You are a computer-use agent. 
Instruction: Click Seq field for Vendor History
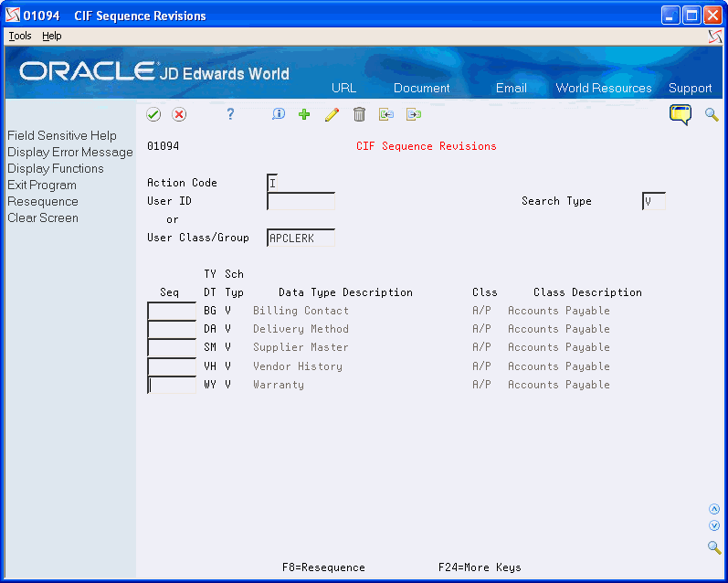point(172,366)
